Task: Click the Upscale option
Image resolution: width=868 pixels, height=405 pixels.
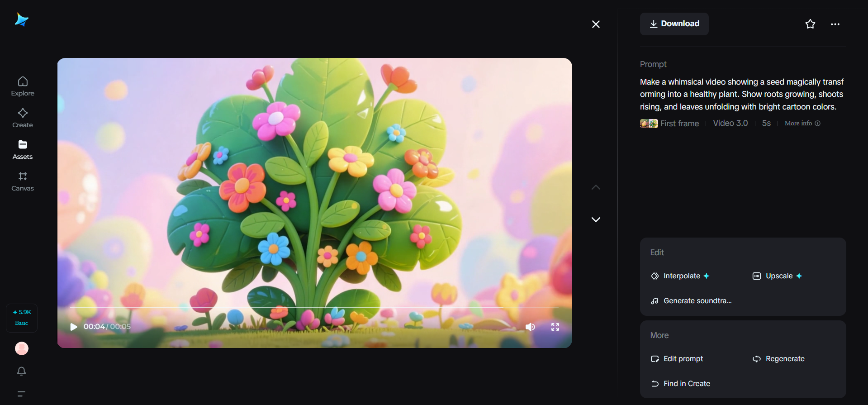Action: coord(778,276)
